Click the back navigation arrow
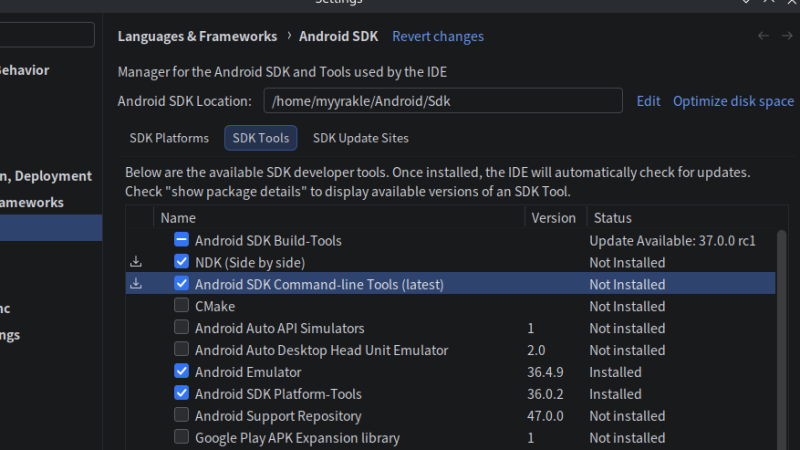This screenshot has width=800, height=450. click(x=763, y=36)
